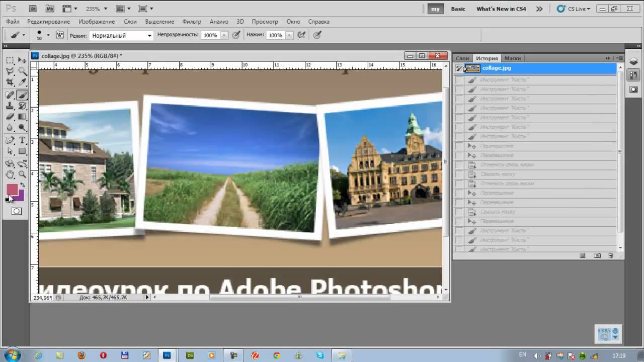644x362 pixels.
Task: Toggle history brush source for collage.jpg snapshot
Action: (x=459, y=68)
